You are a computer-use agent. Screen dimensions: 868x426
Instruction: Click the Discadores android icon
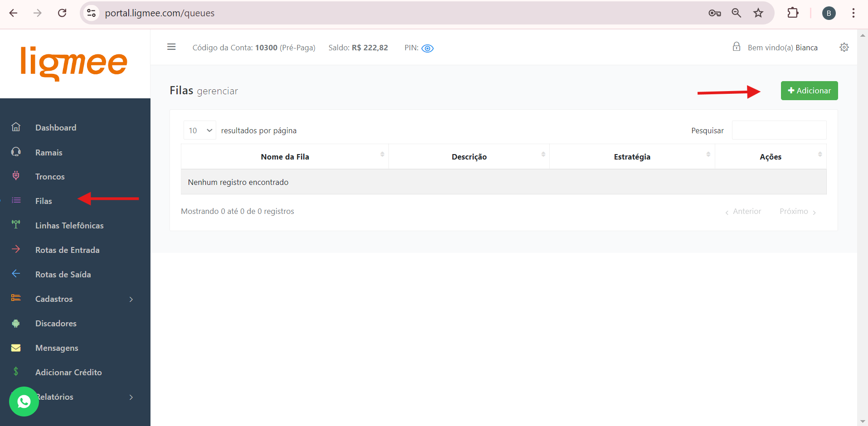pyautogui.click(x=16, y=323)
